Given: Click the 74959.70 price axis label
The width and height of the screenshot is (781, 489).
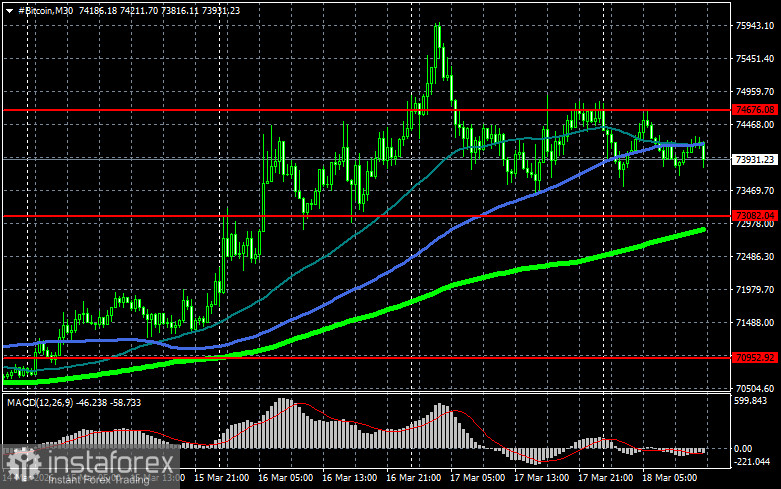Looking at the screenshot, I should 755,92.
